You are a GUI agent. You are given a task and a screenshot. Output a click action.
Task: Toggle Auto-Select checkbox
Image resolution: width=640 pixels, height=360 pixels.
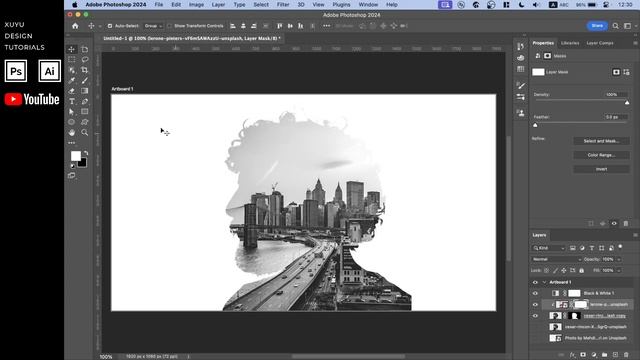click(110, 26)
